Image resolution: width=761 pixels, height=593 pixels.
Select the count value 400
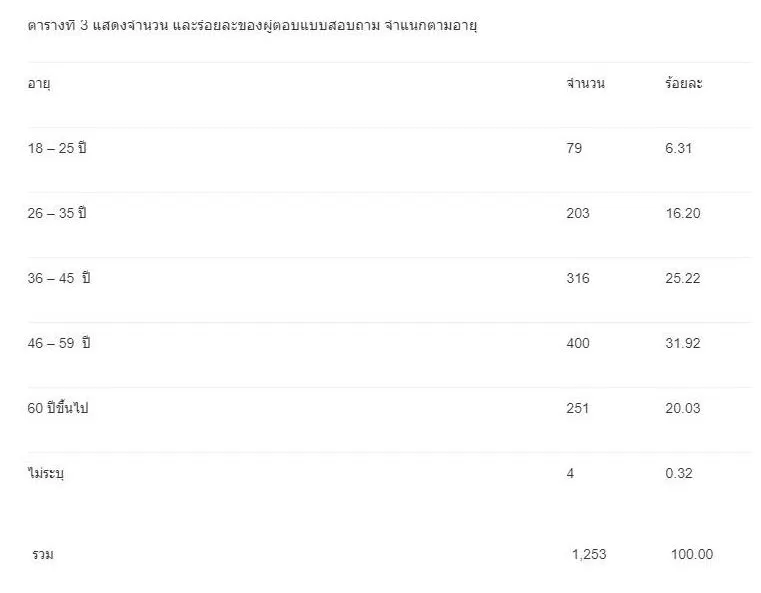pos(578,343)
